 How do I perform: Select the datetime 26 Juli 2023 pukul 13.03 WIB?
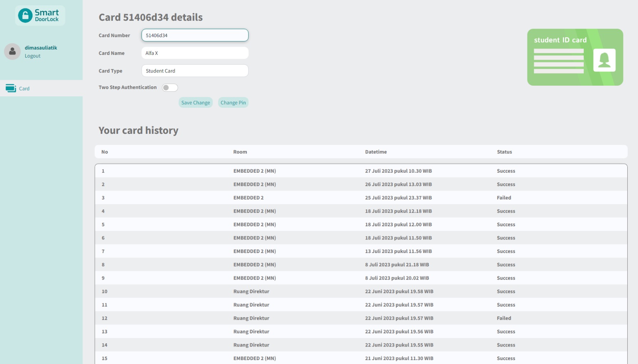[x=398, y=184]
